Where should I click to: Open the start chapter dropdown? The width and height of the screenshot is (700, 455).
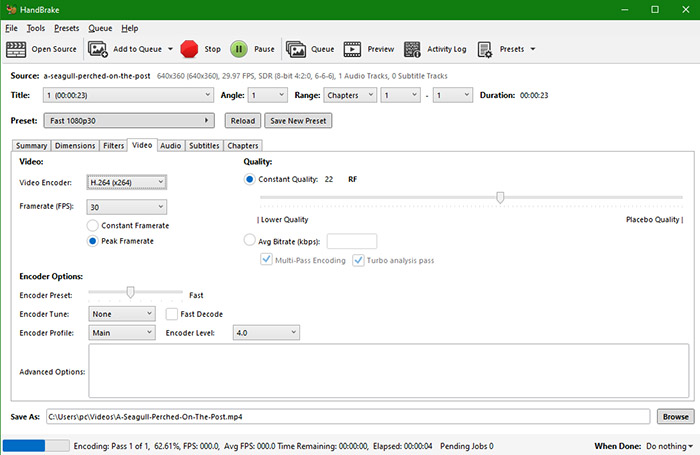tap(400, 95)
